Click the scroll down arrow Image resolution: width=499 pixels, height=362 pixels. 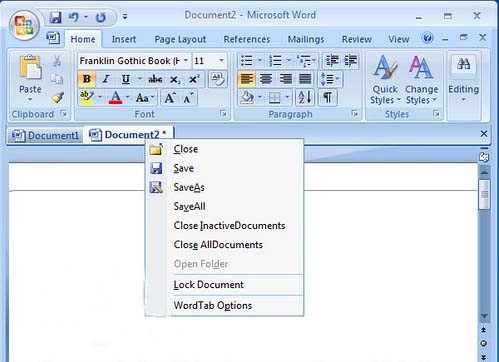484,316
